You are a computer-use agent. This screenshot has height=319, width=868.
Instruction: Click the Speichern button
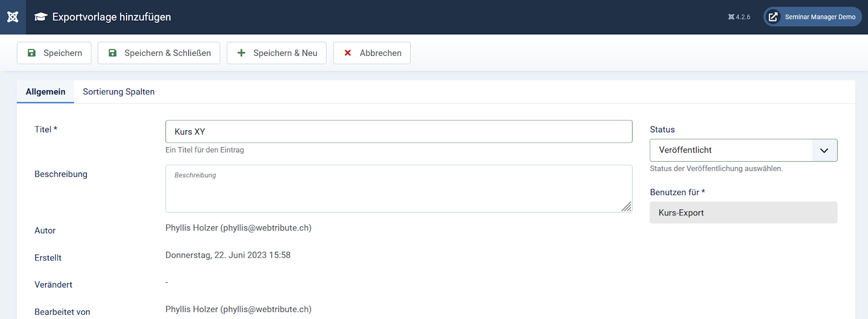click(54, 53)
